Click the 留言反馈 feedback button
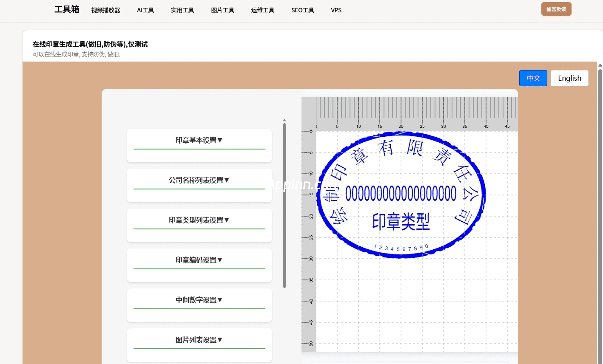 coord(556,9)
